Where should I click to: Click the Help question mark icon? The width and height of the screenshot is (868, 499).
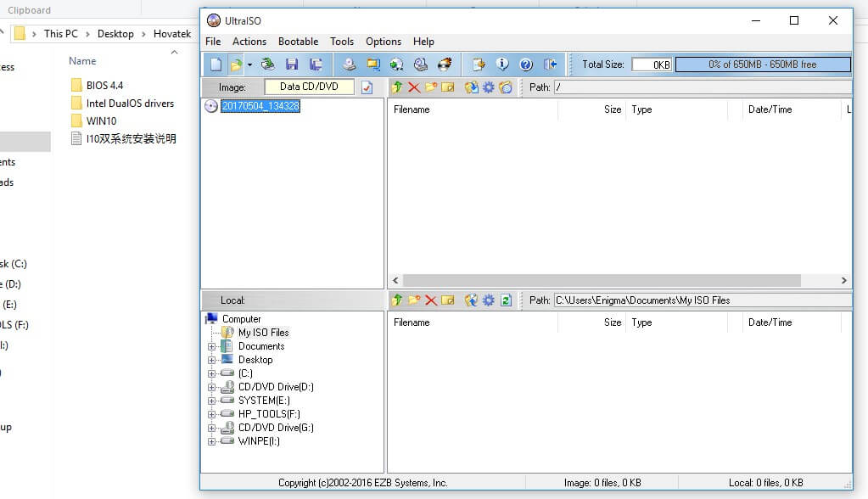(526, 64)
